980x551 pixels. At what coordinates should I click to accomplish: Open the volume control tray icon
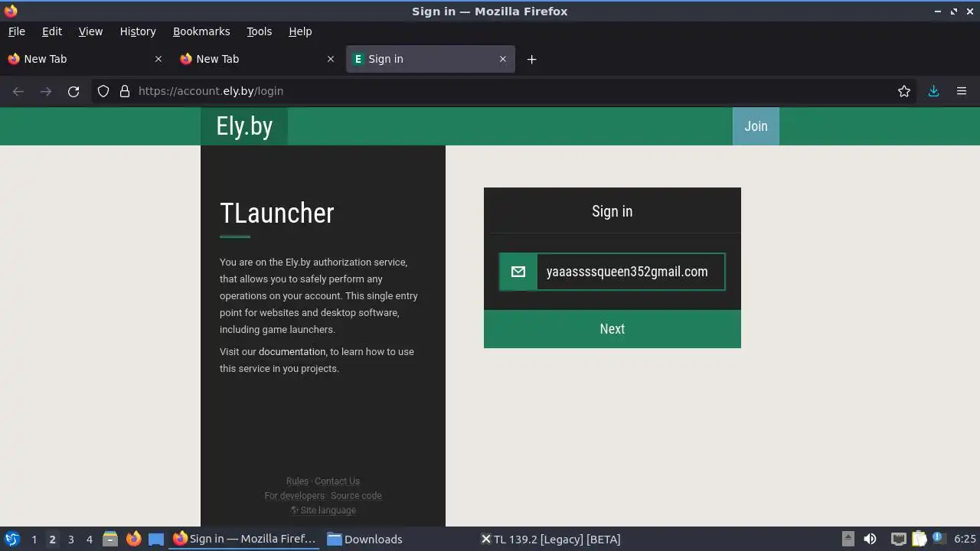pos(870,539)
